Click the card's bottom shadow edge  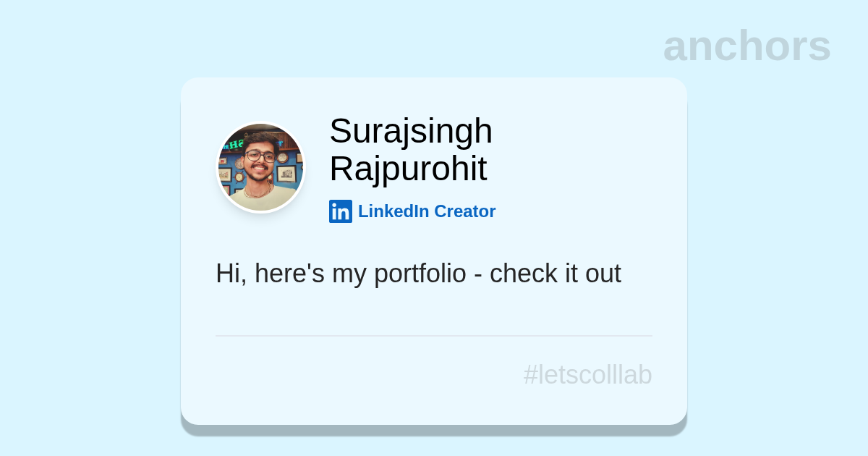(434, 430)
